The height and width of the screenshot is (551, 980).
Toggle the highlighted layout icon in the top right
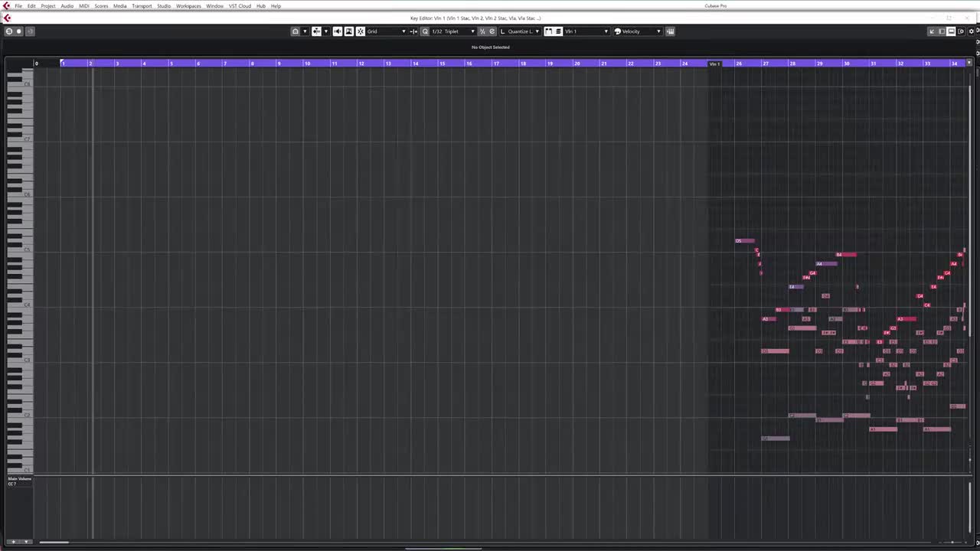952,31
